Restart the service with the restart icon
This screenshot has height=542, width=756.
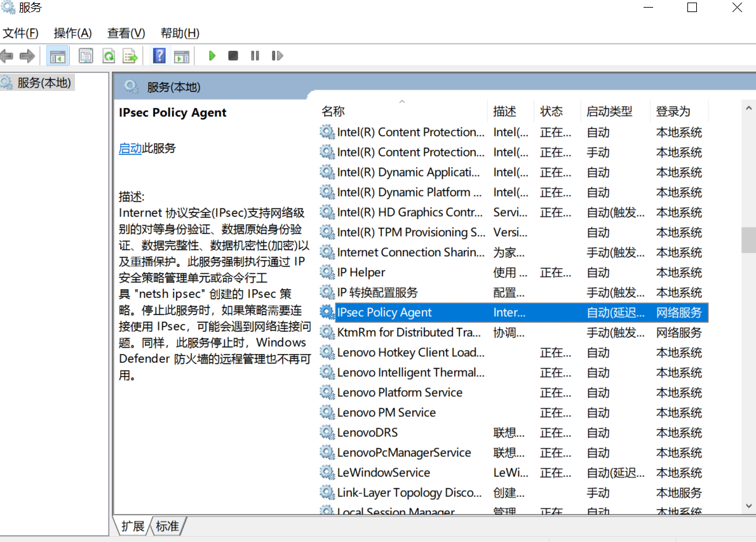tap(277, 56)
